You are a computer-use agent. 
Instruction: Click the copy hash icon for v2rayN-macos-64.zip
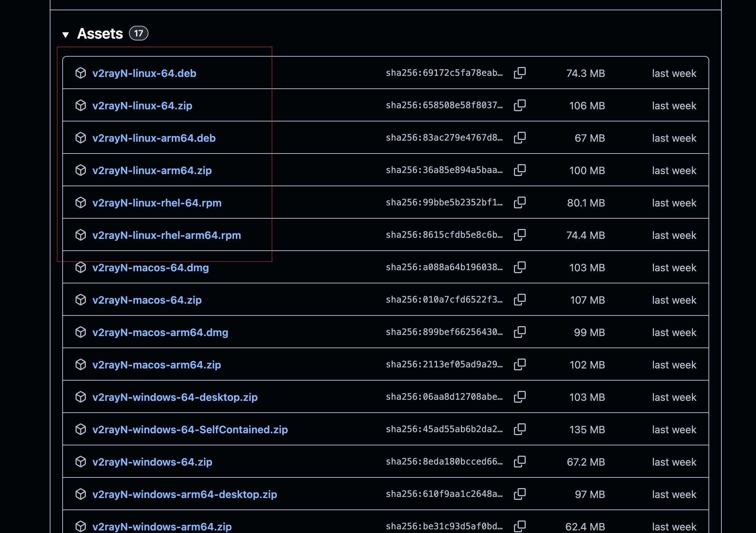(x=520, y=300)
